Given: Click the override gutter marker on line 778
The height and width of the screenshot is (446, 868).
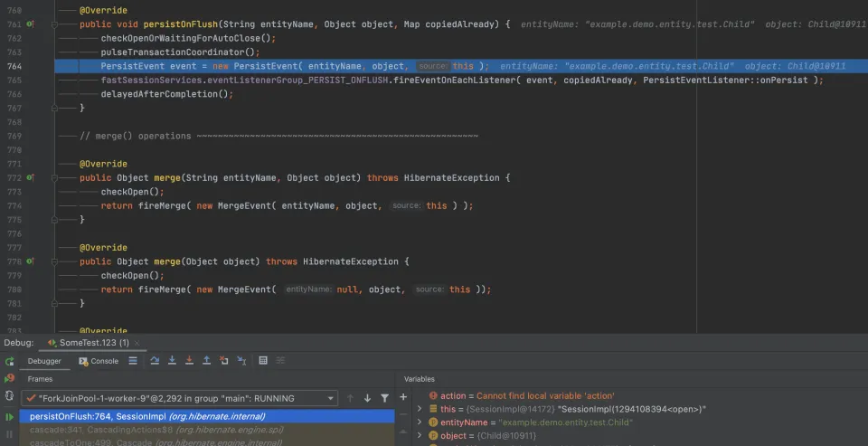Looking at the screenshot, I should (x=31, y=261).
